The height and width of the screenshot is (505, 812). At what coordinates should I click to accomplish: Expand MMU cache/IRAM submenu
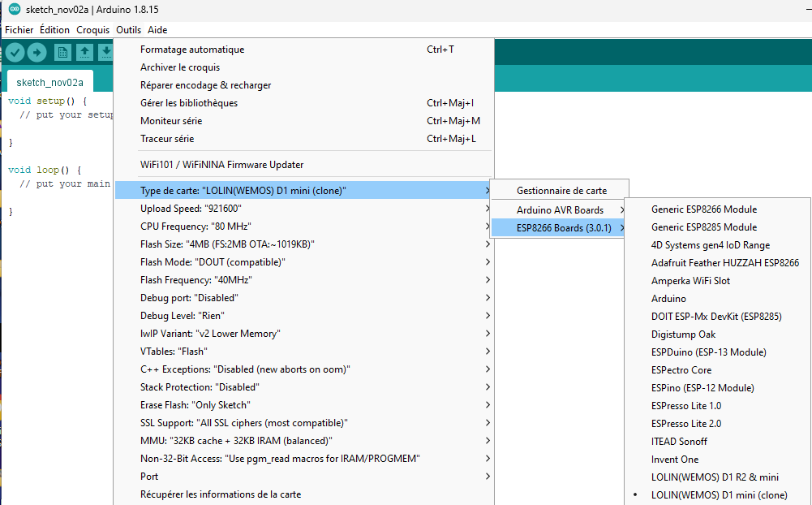pos(303,441)
